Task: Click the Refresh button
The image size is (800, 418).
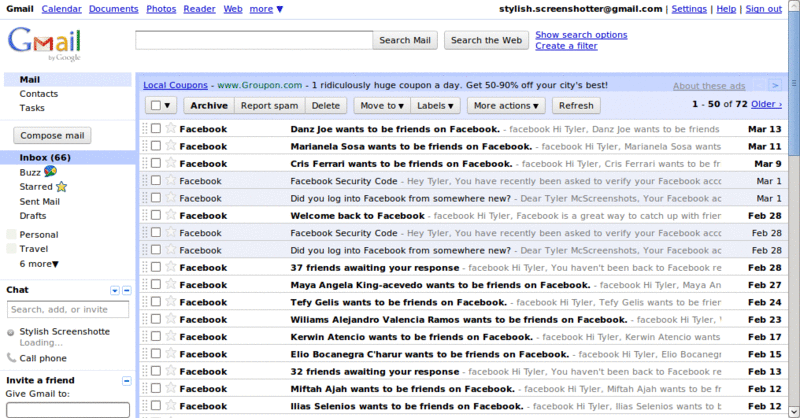Action: click(x=576, y=106)
